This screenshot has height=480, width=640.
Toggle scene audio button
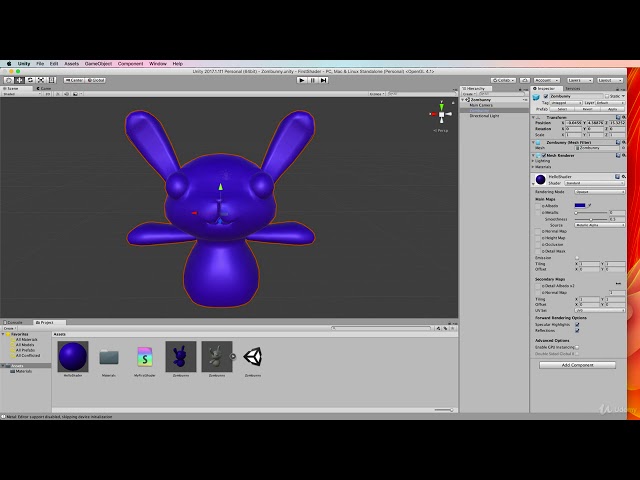pyautogui.click(x=66, y=94)
